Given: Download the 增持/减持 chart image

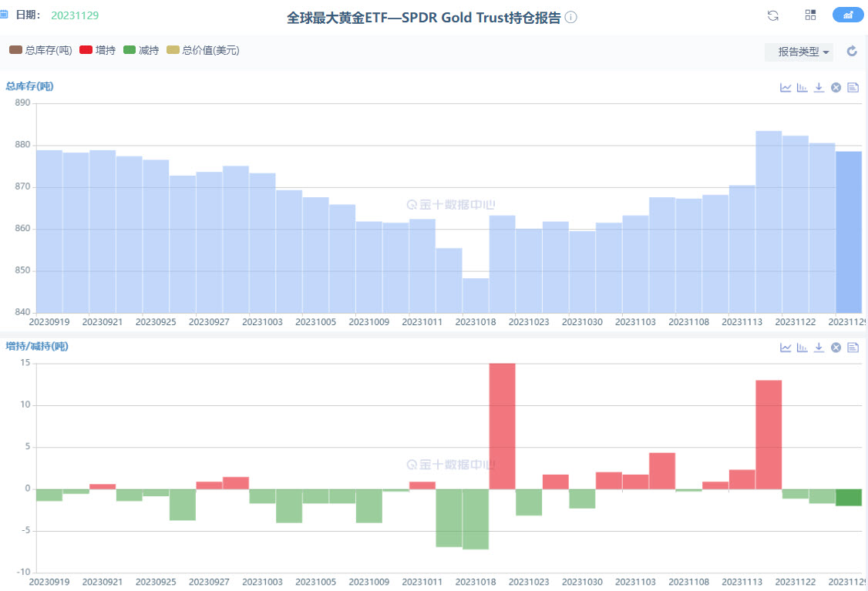Looking at the screenshot, I should 819,348.
